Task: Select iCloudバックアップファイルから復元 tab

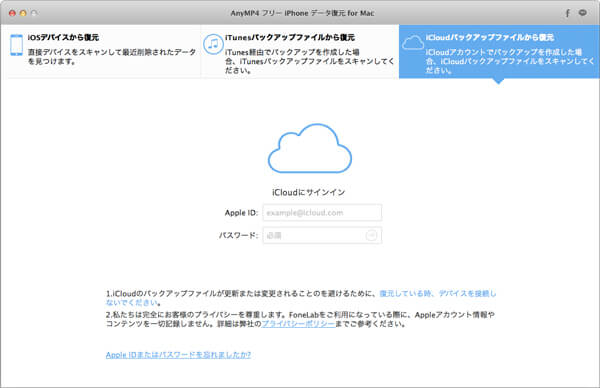Action: tap(499, 51)
